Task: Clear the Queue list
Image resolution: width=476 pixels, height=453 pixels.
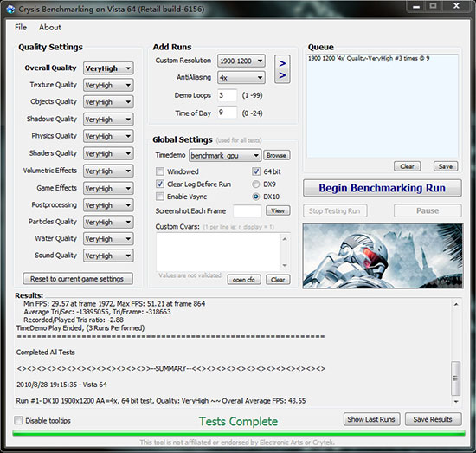Action: [407, 166]
